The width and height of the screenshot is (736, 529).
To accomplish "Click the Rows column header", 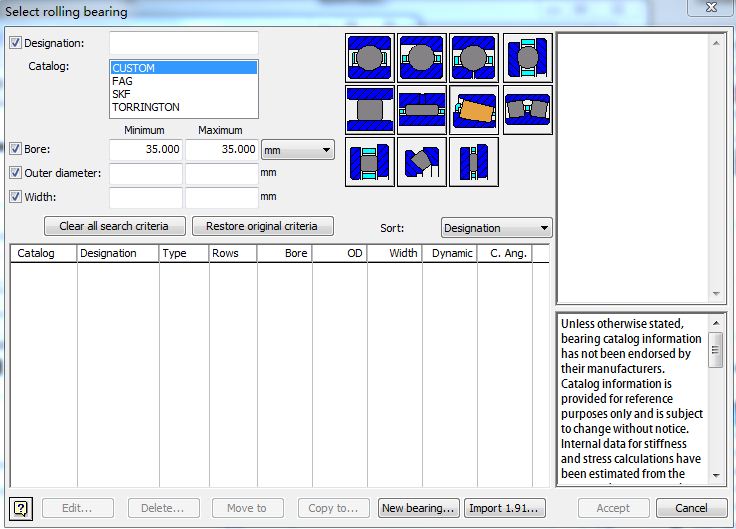I will (x=233, y=253).
